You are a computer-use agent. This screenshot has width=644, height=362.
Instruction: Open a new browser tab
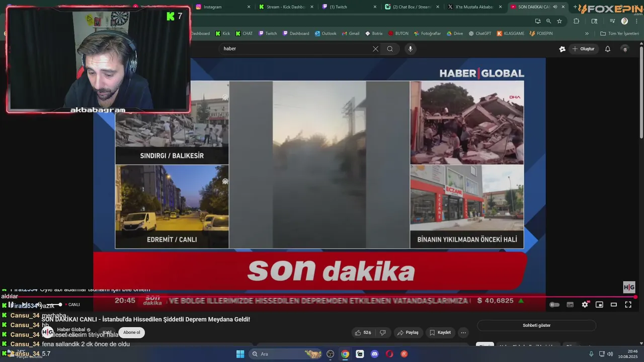click(575, 7)
